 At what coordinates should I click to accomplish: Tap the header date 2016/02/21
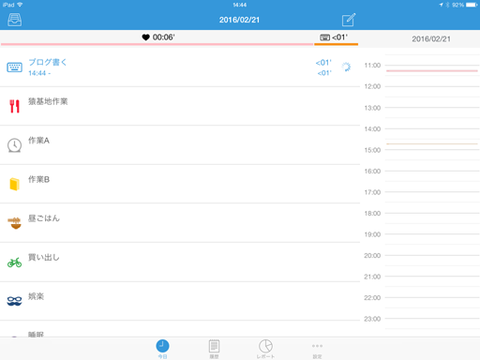point(239,20)
